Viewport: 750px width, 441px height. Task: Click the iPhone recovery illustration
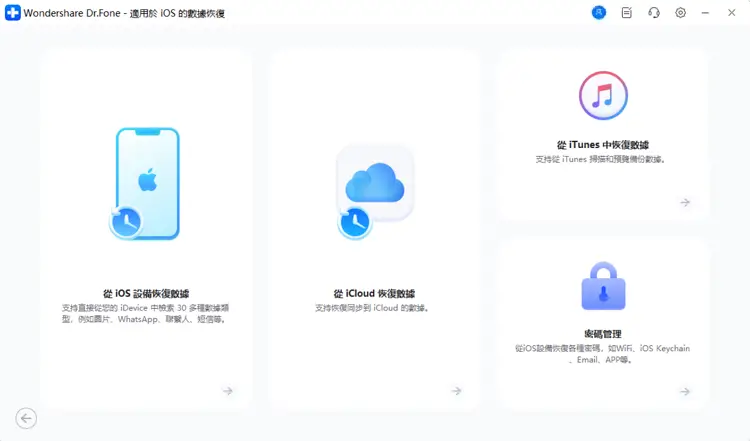(145, 184)
